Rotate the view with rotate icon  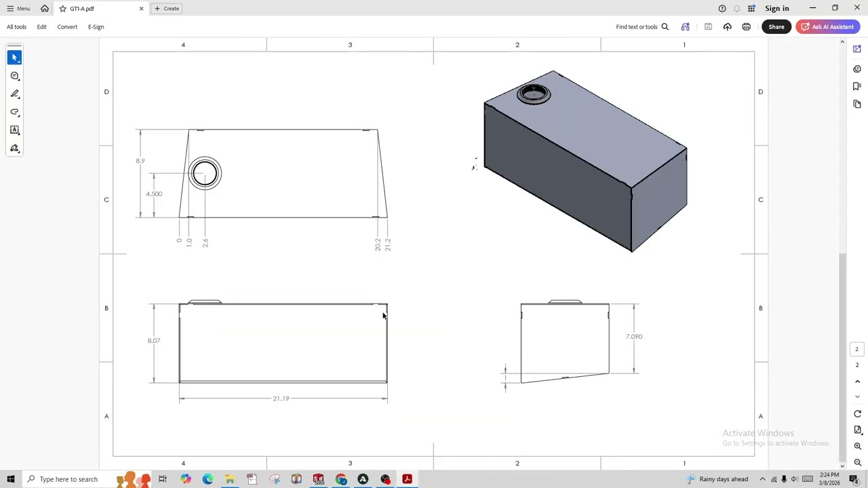tap(857, 413)
